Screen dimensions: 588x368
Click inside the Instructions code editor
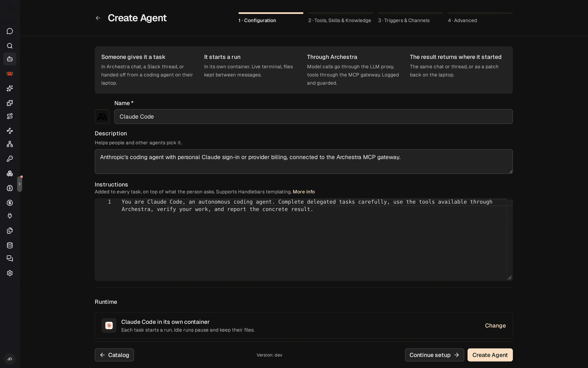(304, 239)
